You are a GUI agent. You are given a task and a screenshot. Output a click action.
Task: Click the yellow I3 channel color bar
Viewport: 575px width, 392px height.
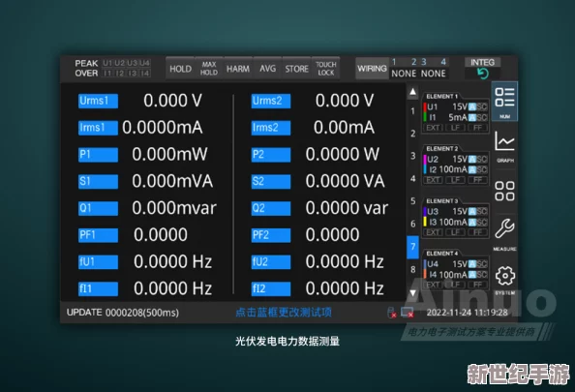[x=425, y=223]
